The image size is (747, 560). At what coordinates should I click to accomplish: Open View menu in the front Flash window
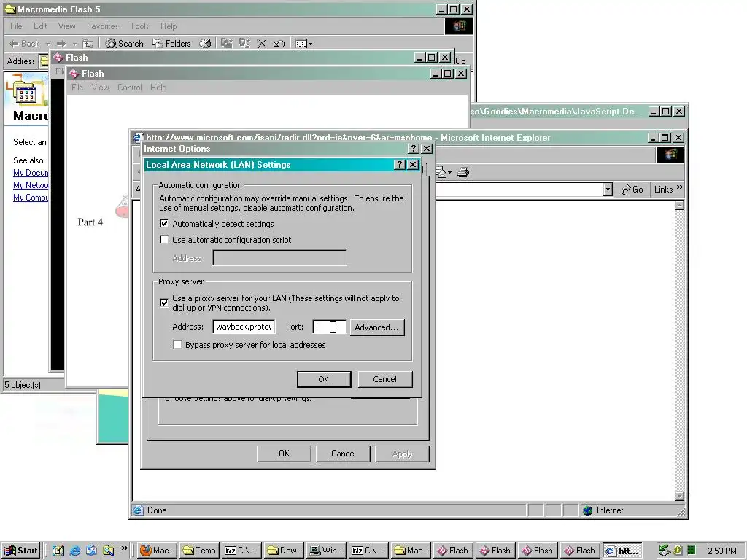tap(100, 87)
